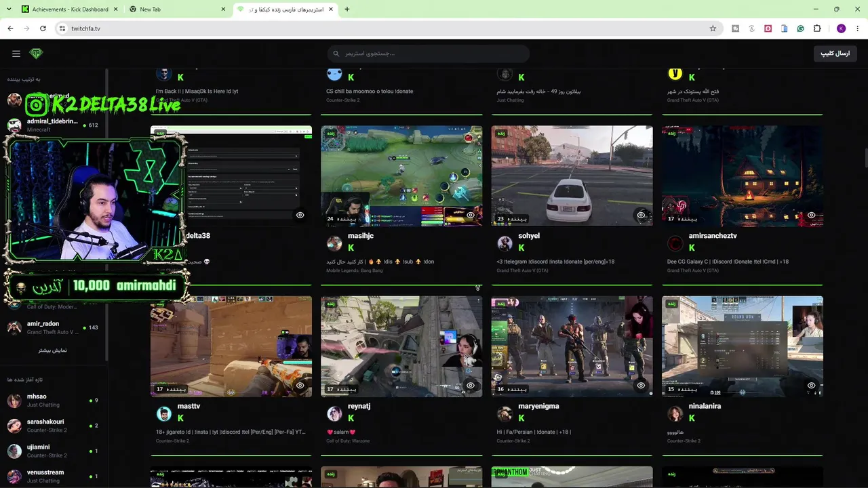Click the Kick icon under amirsancheztv

692,248
